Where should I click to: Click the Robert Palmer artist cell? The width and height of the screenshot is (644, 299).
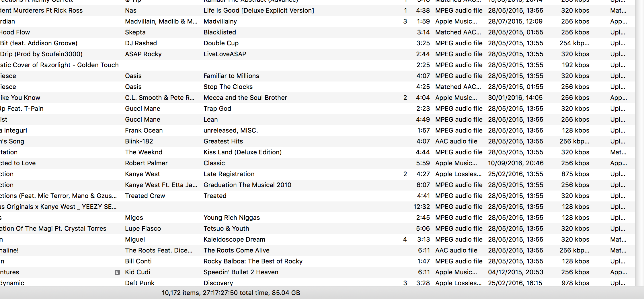(146, 163)
